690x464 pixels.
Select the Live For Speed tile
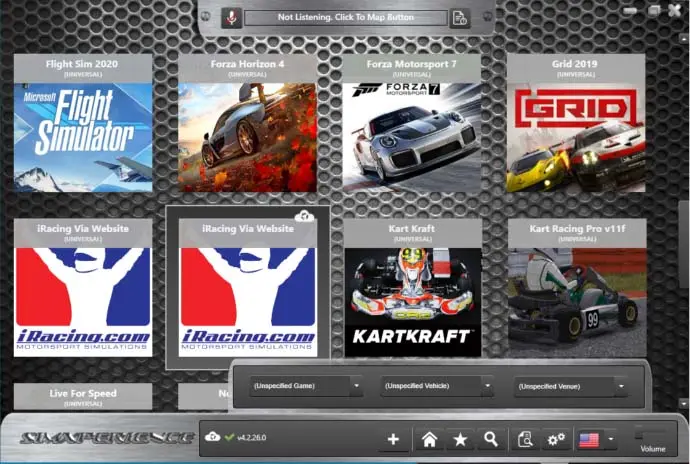pos(83,397)
